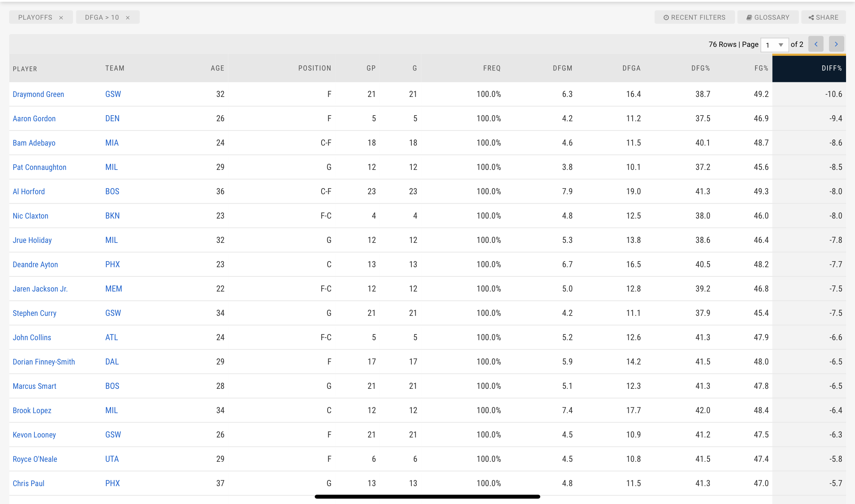Go to the previous page arrow
The width and height of the screenshot is (855, 504).
816,44
